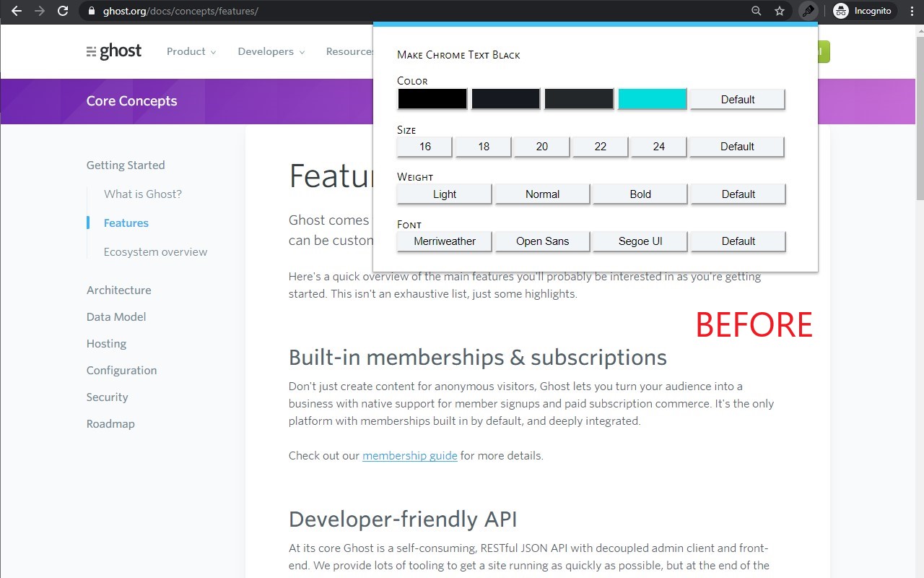Open Getting Started in the sidebar
This screenshot has width=924, height=578.
[x=126, y=165]
